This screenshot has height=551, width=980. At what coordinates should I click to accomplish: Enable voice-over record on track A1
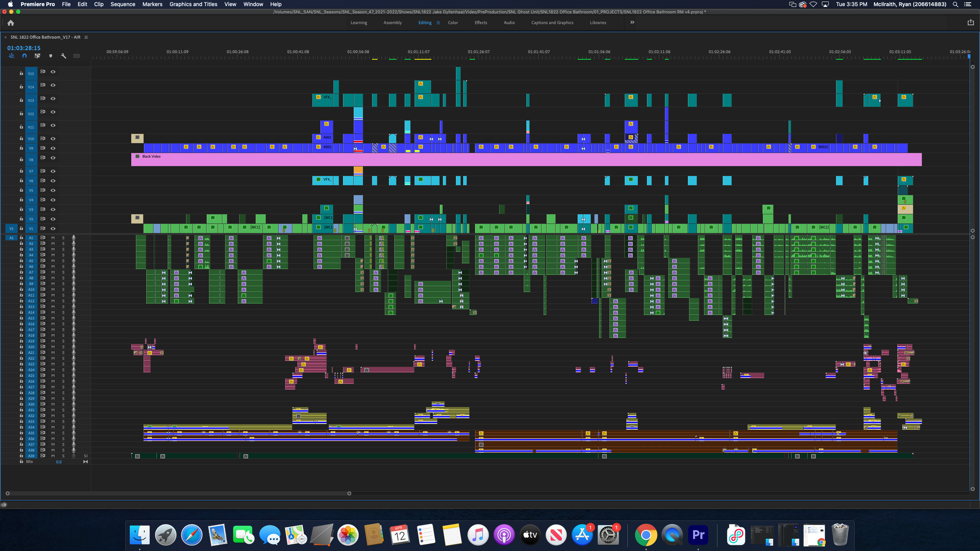tap(73, 238)
